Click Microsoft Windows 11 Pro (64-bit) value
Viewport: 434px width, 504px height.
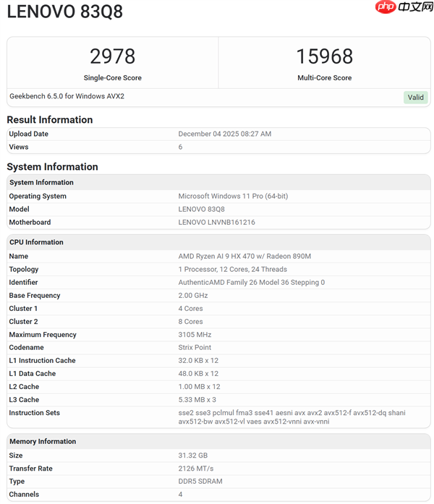click(x=233, y=196)
